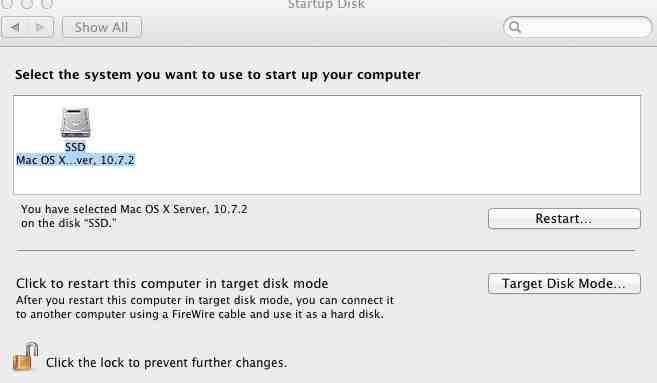Select the Mac OS X...ver, 10.7.2 entry
The height and width of the screenshot is (383, 657).
pyautogui.click(x=75, y=160)
